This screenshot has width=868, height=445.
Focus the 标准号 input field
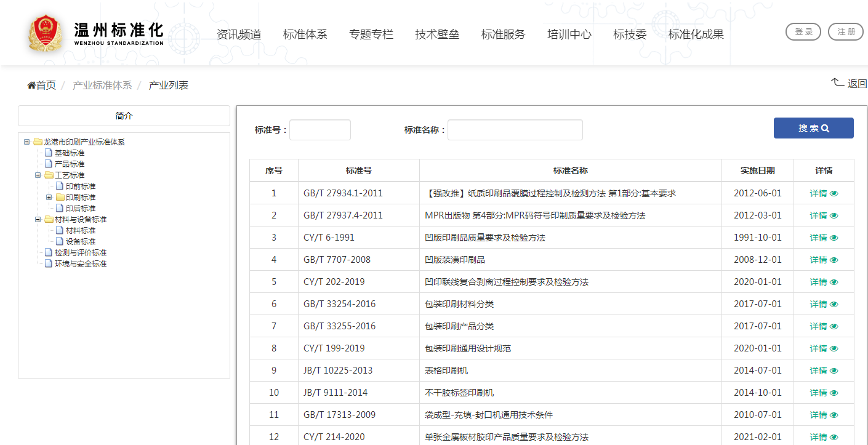click(320, 130)
